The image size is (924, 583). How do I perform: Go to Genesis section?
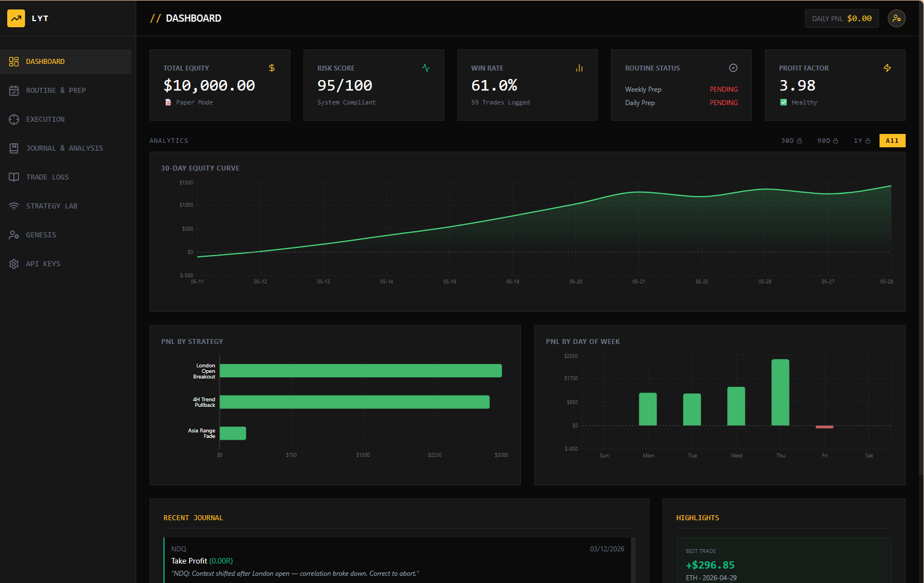[66, 235]
